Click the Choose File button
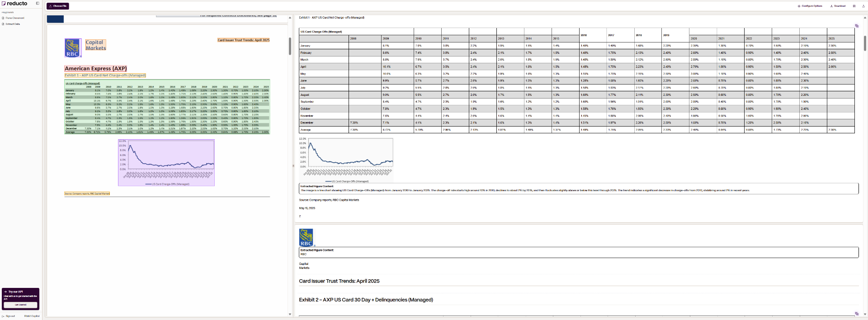868x320 pixels. tap(57, 6)
